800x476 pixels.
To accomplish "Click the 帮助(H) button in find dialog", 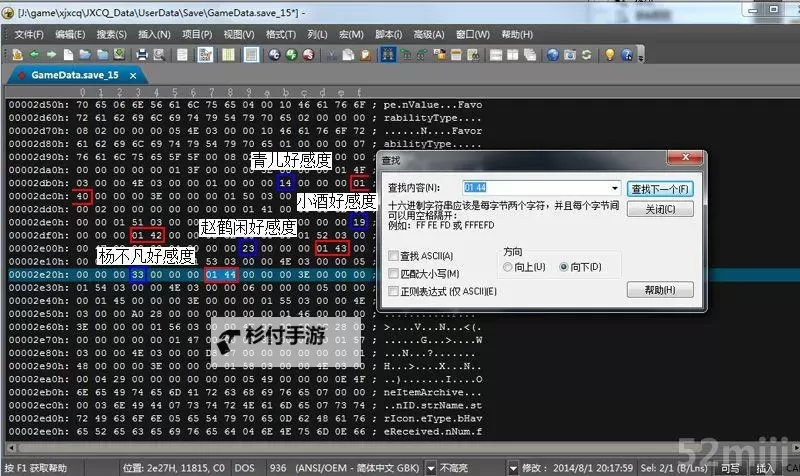I will coord(660,289).
